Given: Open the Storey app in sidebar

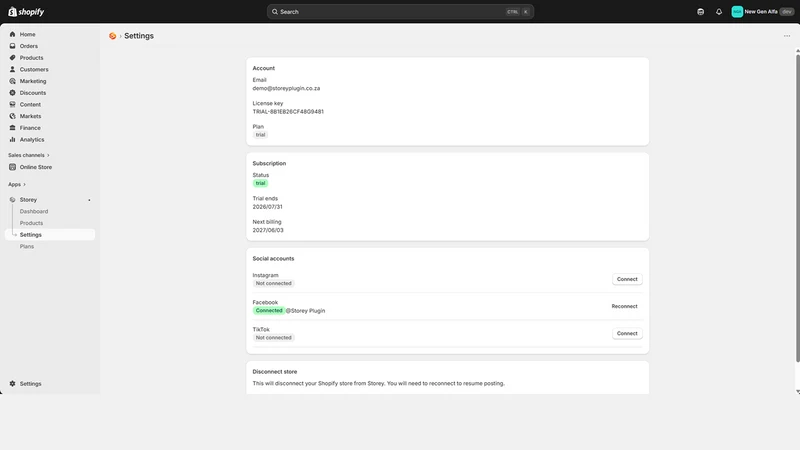Looking at the screenshot, I should (28, 199).
